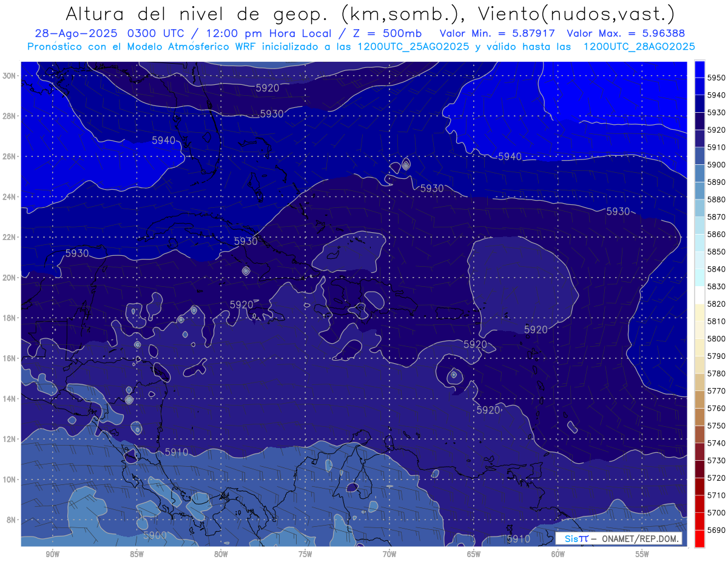Image resolution: width=728 pixels, height=562 pixels.
Task: Click the "8N" latitude axis label
Action: coord(12,520)
